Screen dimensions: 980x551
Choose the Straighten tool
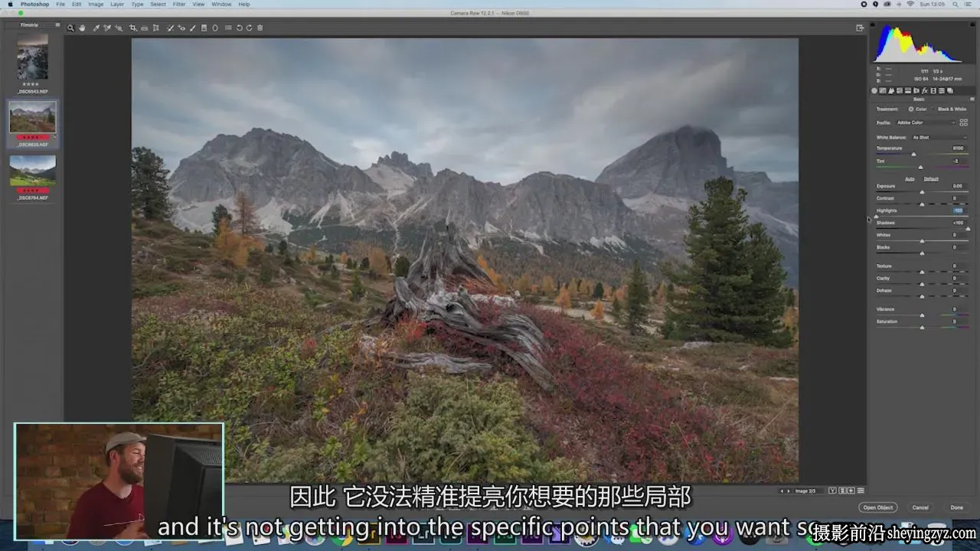click(x=144, y=28)
